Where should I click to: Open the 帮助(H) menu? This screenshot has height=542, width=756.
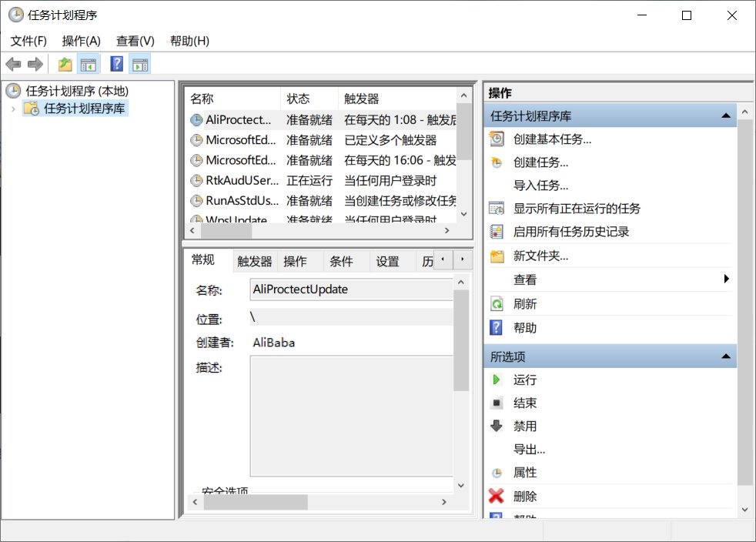(188, 41)
